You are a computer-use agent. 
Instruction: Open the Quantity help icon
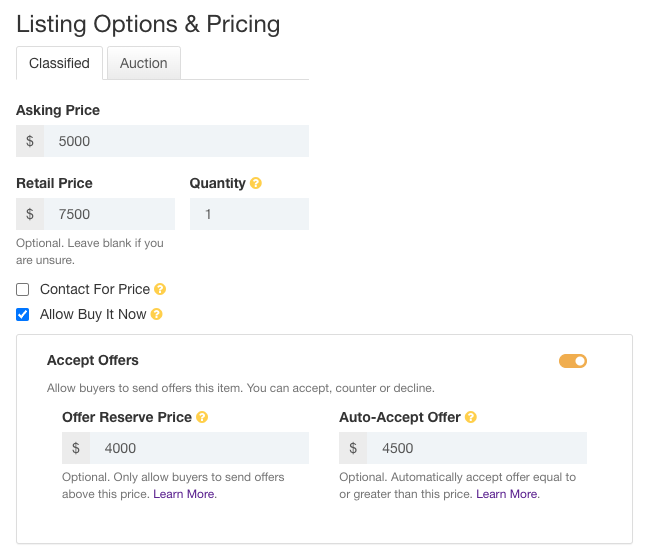(x=255, y=183)
